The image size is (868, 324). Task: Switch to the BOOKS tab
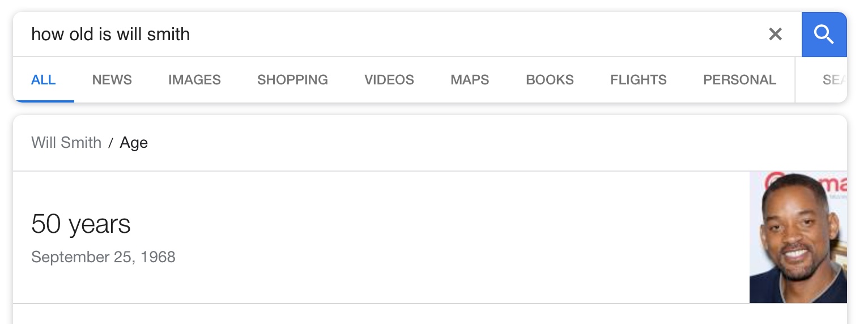coord(550,80)
